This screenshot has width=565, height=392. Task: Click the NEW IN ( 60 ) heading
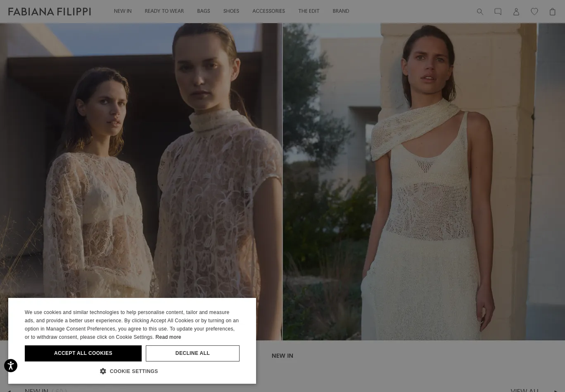45,390
